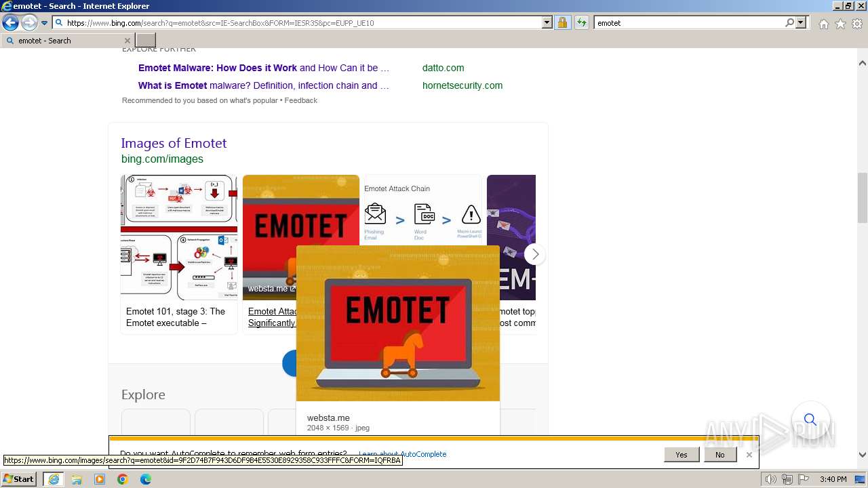The width and height of the screenshot is (868, 488).
Task: Open the Windows Start button
Action: (x=19, y=479)
